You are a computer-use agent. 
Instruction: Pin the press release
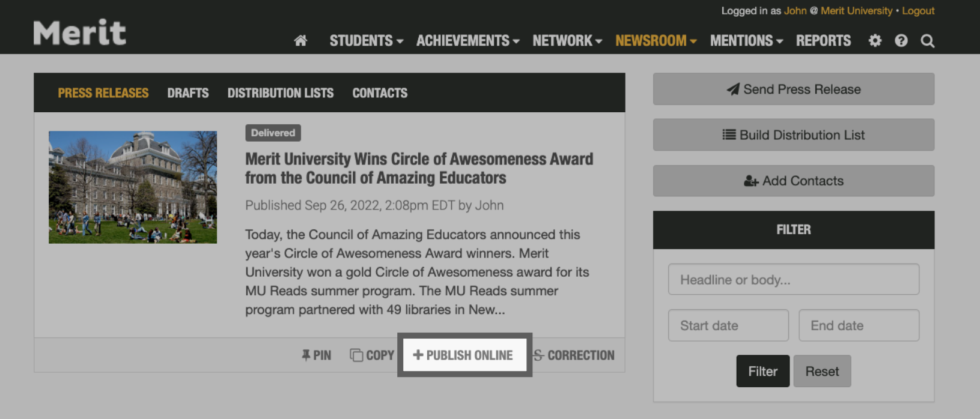click(x=317, y=355)
